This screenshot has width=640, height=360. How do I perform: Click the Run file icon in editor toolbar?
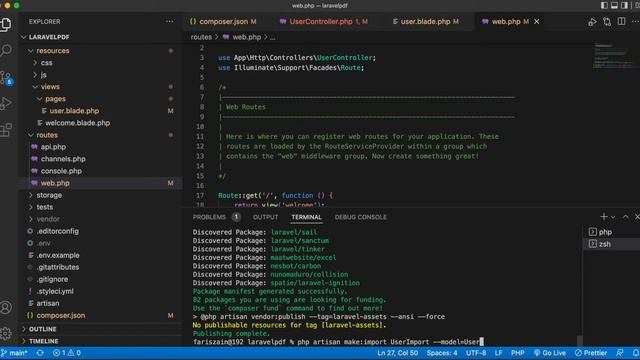pos(592,22)
